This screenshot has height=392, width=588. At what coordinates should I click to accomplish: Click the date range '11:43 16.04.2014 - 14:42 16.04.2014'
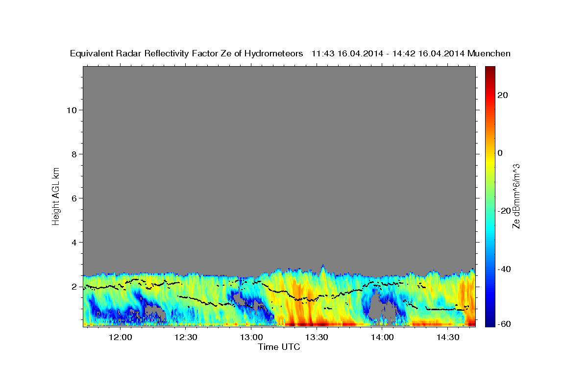coord(388,54)
